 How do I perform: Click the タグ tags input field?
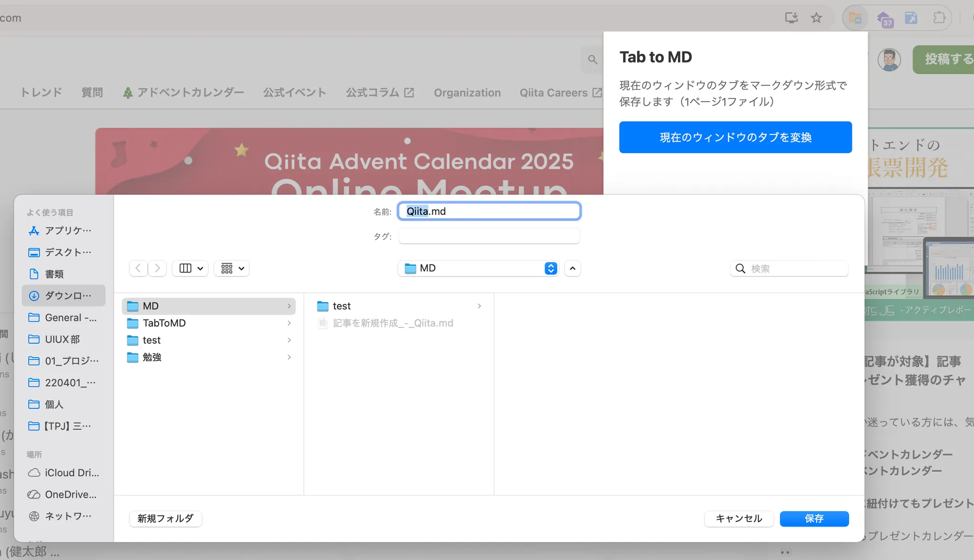489,236
